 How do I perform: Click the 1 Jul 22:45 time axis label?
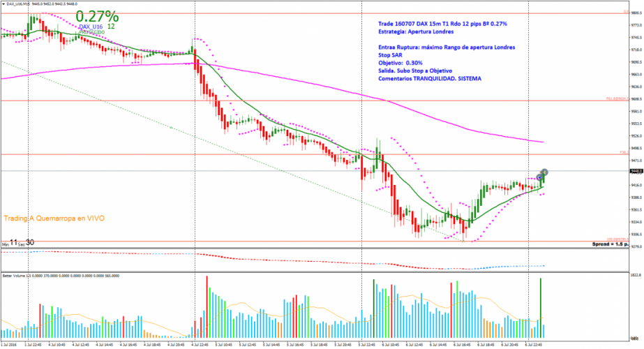(x=32, y=345)
